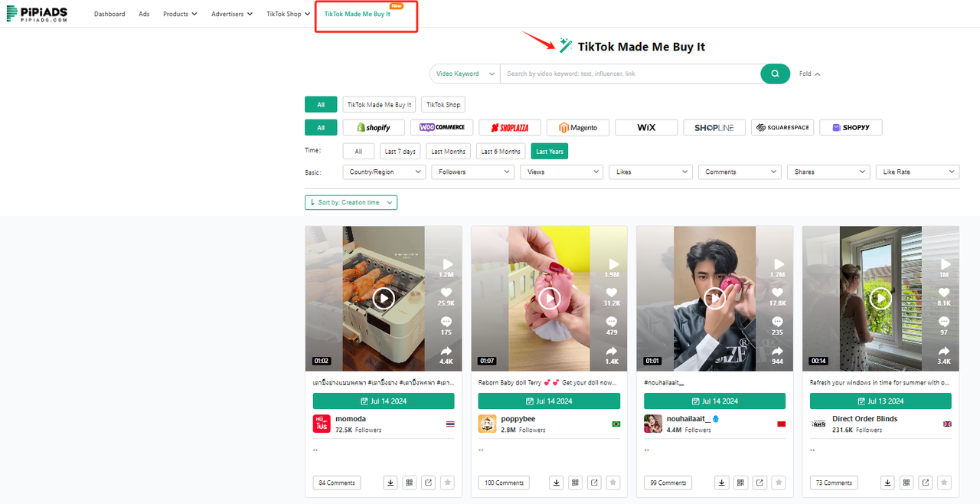Open the Comments filter dropdown
This screenshot has width=980, height=504.
coord(740,172)
